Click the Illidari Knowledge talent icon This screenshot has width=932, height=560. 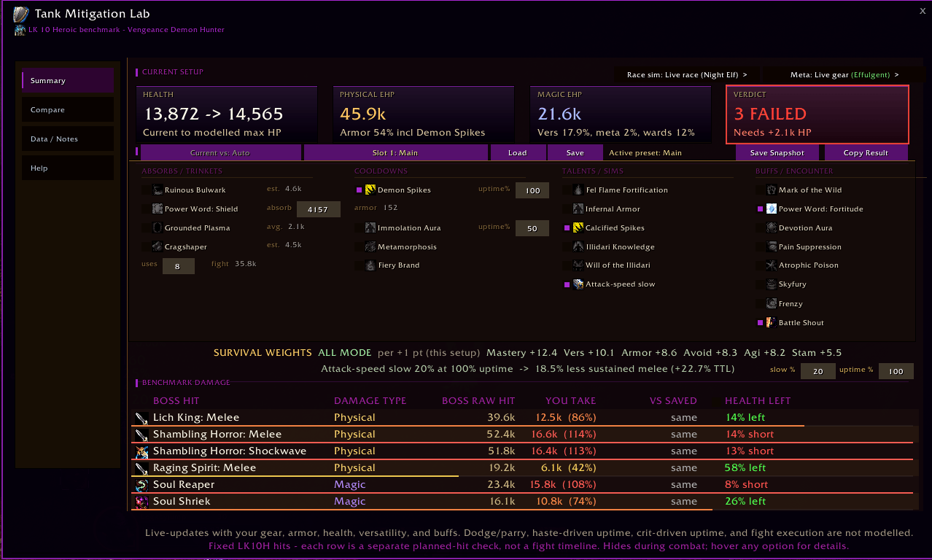pos(578,246)
